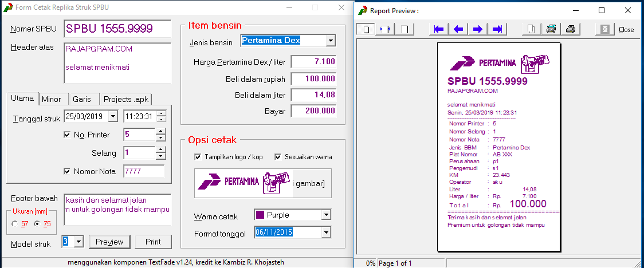Click the Footer bawah text area
The height and width of the screenshot is (268, 644).
pyautogui.click(x=117, y=210)
